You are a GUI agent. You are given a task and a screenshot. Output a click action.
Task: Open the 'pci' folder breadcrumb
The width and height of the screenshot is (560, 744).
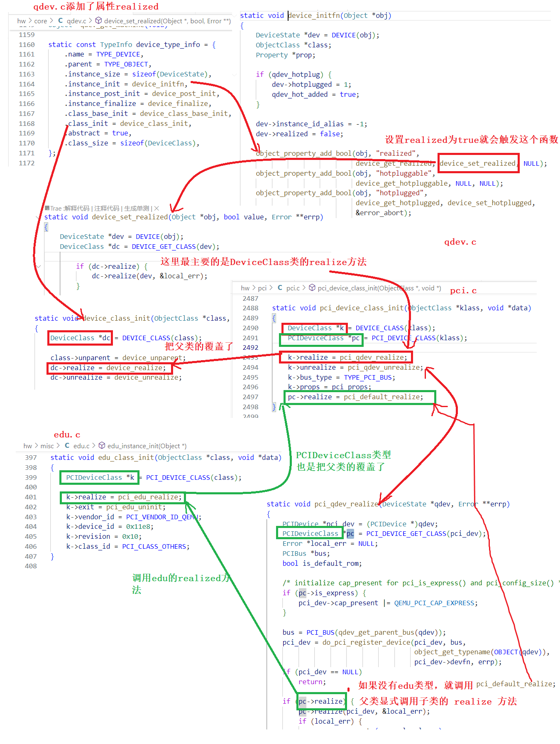262,288
